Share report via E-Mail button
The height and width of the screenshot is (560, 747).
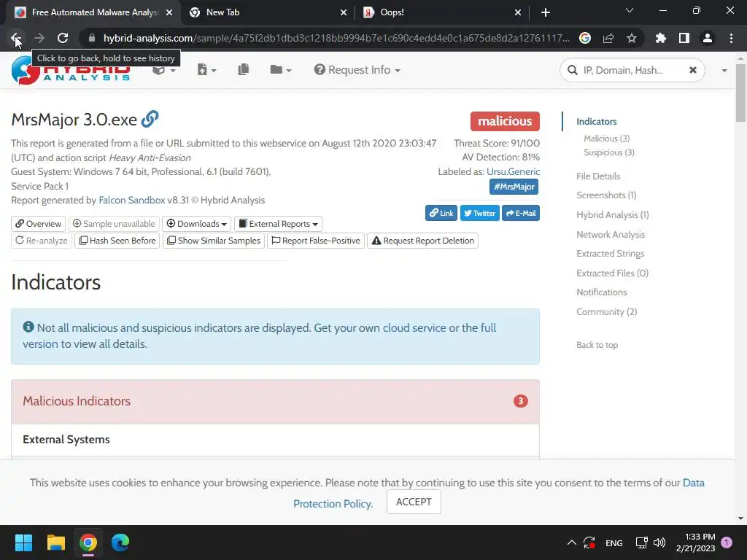tap(521, 213)
